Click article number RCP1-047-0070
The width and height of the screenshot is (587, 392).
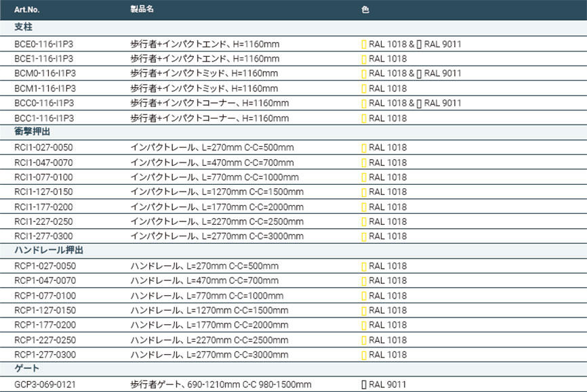pos(45,280)
